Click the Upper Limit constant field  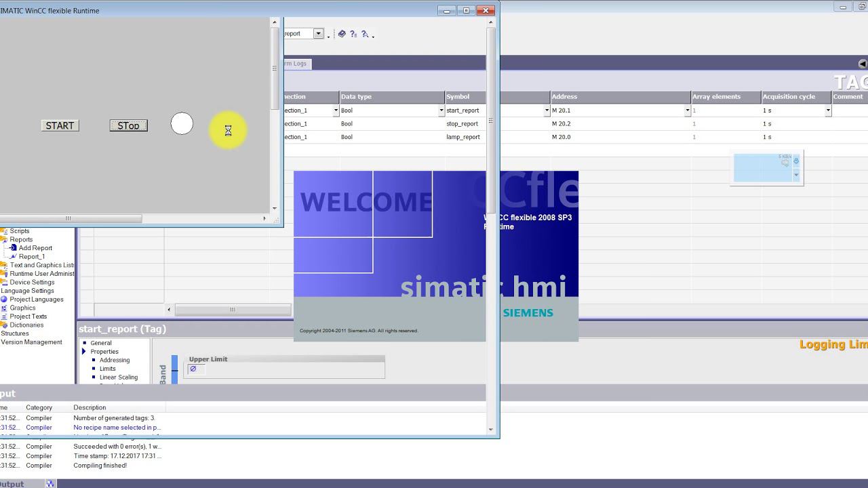tap(197, 369)
